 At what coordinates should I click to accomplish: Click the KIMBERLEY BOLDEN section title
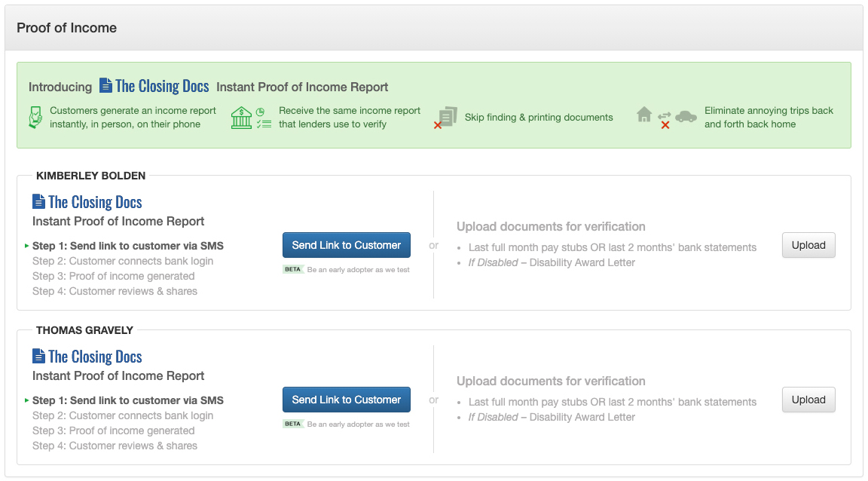90,176
